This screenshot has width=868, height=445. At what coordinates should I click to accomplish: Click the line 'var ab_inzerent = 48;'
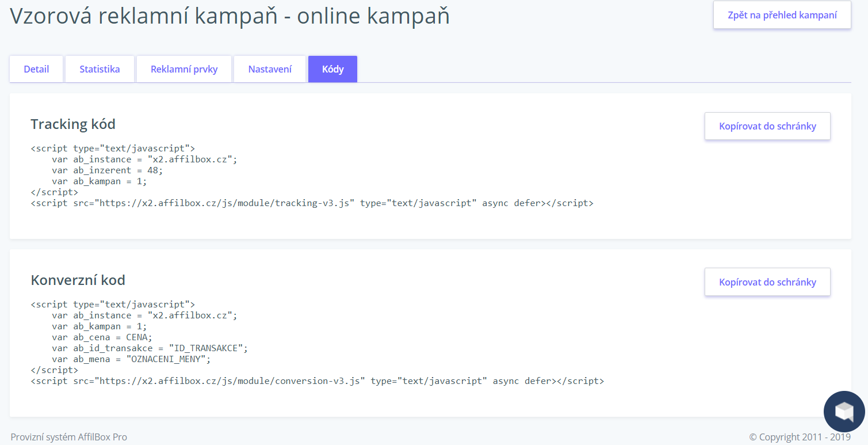point(108,170)
